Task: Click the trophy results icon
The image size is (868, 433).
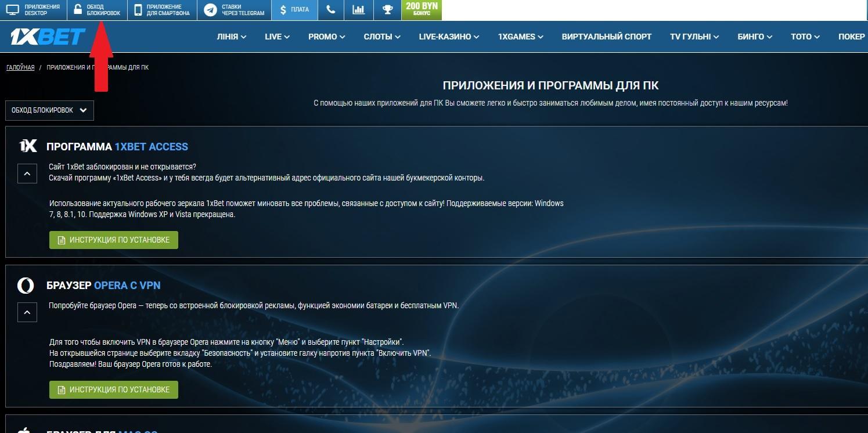Action: pos(387,10)
